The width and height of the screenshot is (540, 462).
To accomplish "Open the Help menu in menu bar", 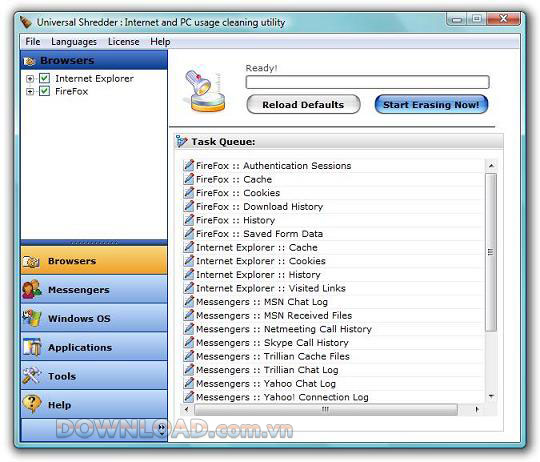I will (x=160, y=42).
